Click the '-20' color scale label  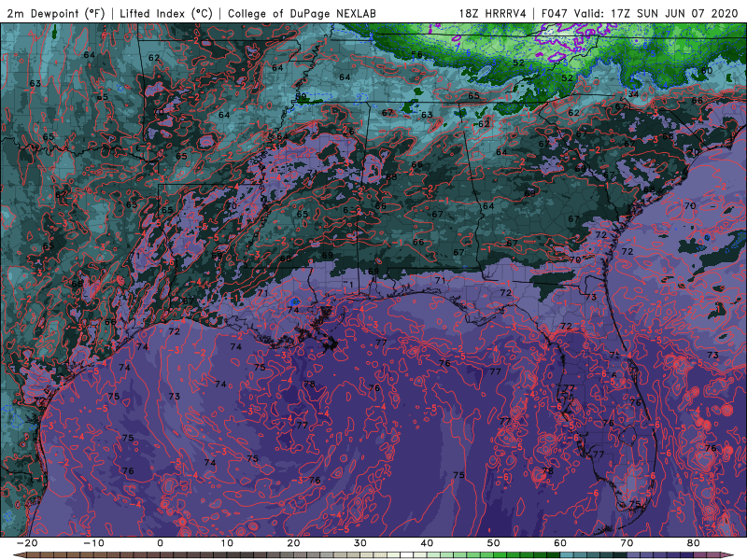(x=27, y=543)
